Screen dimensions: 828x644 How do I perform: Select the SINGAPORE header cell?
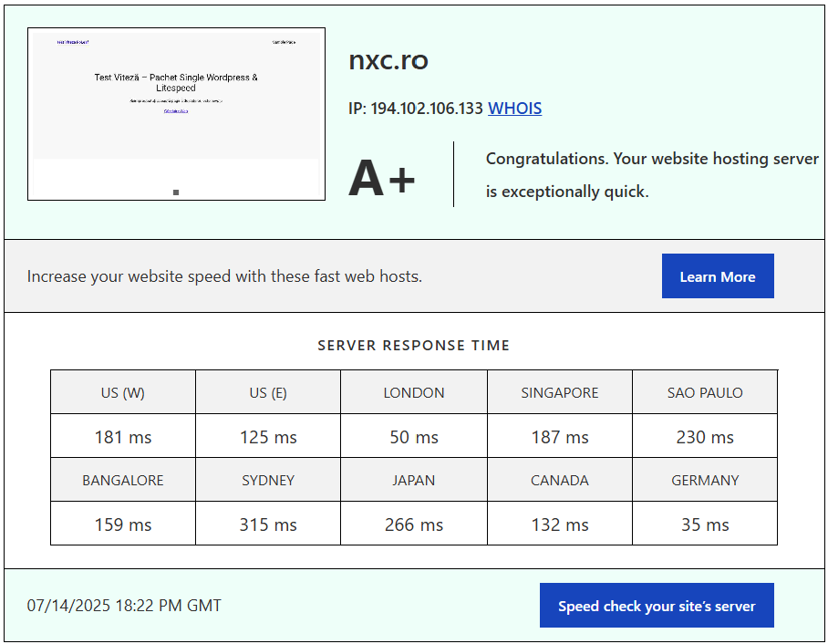tap(560, 393)
